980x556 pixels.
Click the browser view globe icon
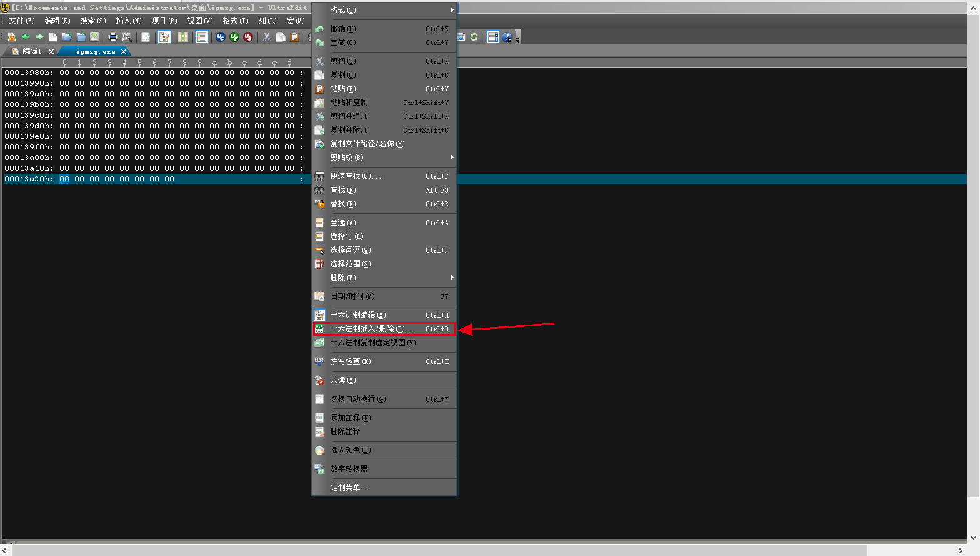point(461,37)
